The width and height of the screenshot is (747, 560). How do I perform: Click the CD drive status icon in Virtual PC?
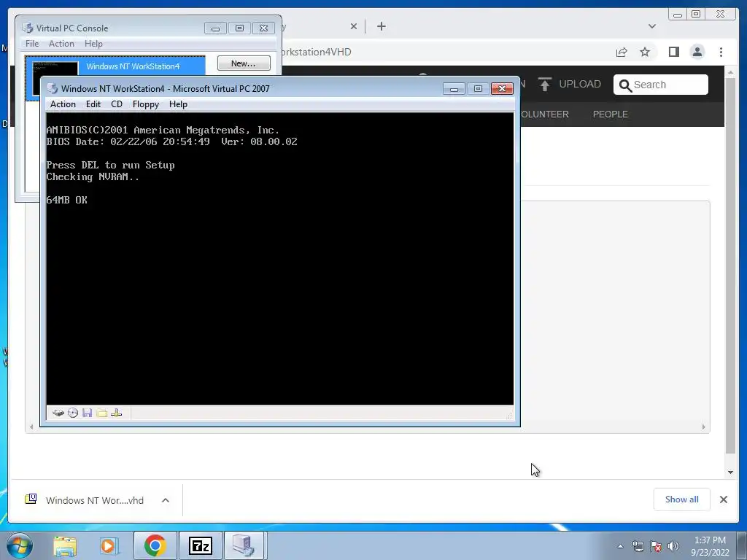tap(73, 413)
